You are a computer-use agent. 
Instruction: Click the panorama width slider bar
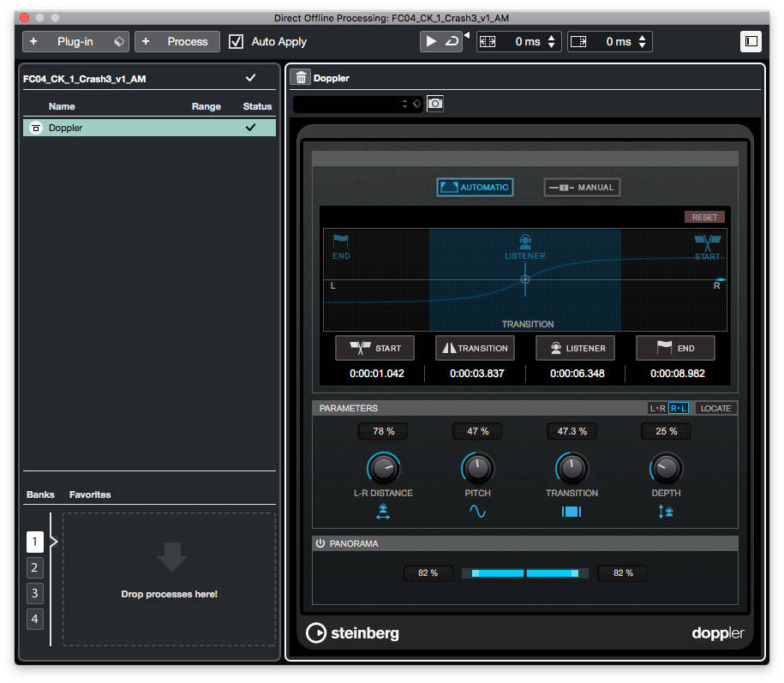pyautogui.click(x=525, y=573)
